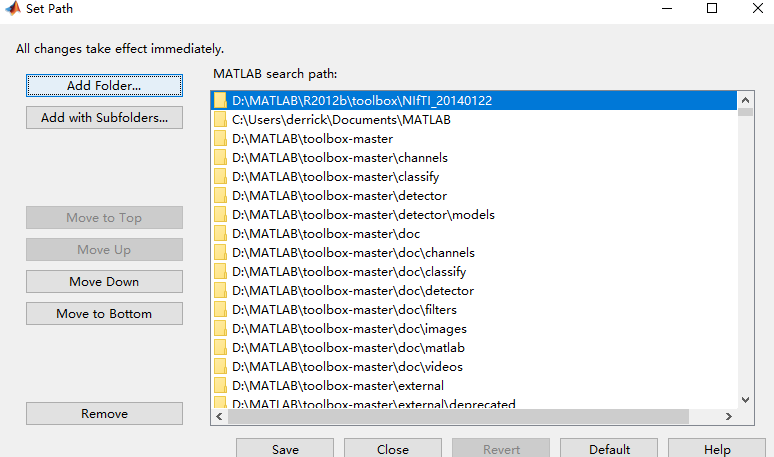Close window with title bar X
Viewport: 774px width, 457px height.
click(758, 8)
